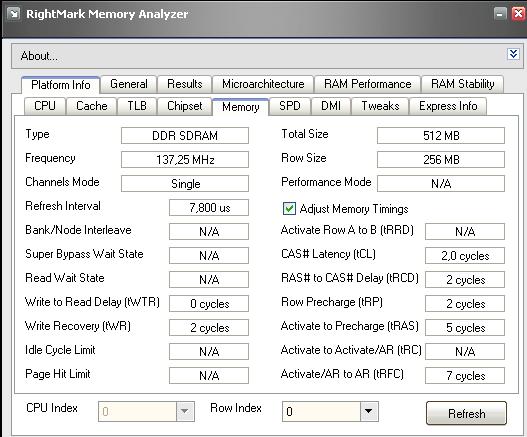The image size is (527, 437).
Task: Click the RightMark app icon in title bar
Action: pos(13,14)
